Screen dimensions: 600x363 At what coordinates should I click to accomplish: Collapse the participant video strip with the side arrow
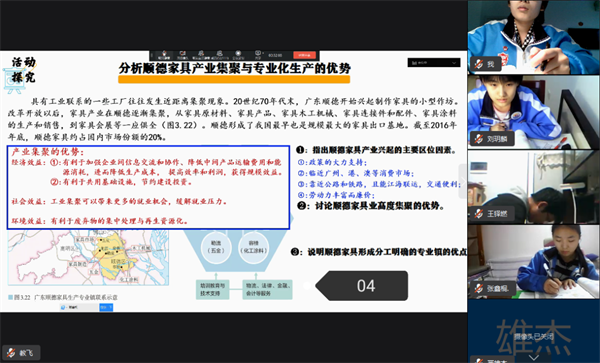click(x=463, y=181)
